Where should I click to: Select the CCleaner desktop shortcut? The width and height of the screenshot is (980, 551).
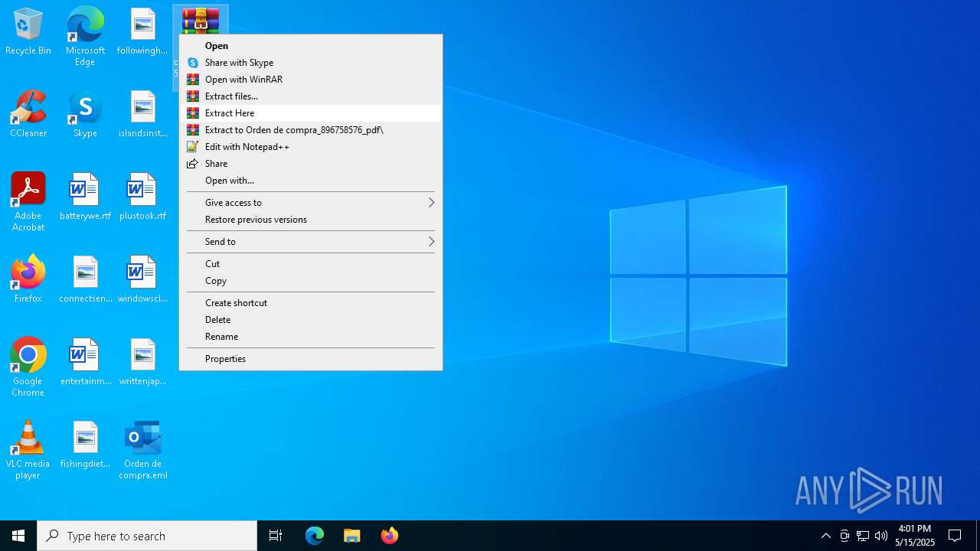click(x=28, y=114)
